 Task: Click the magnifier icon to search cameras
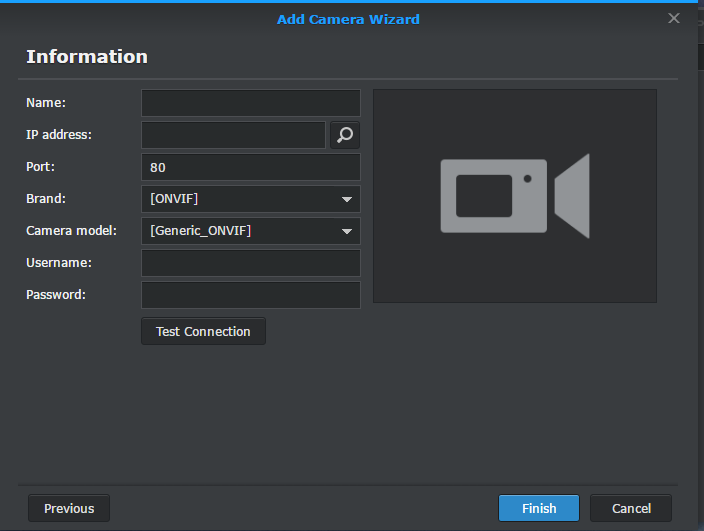point(345,135)
